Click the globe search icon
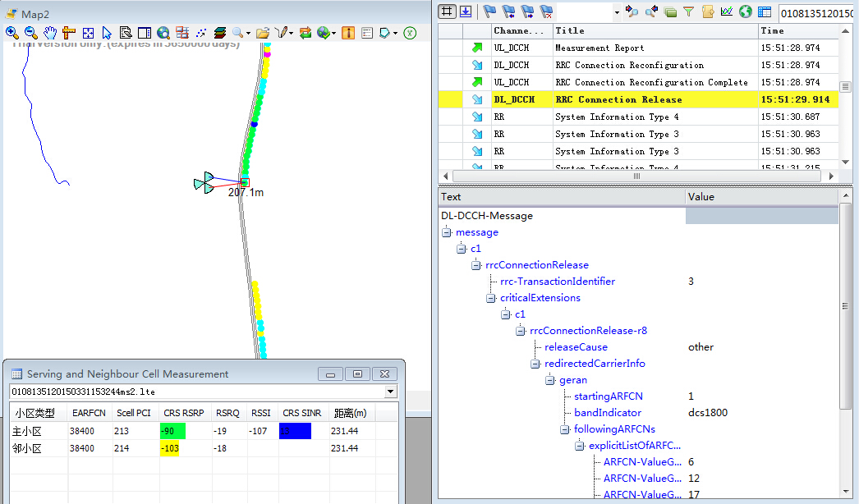Viewport: 859px width, 504px height. (x=163, y=33)
